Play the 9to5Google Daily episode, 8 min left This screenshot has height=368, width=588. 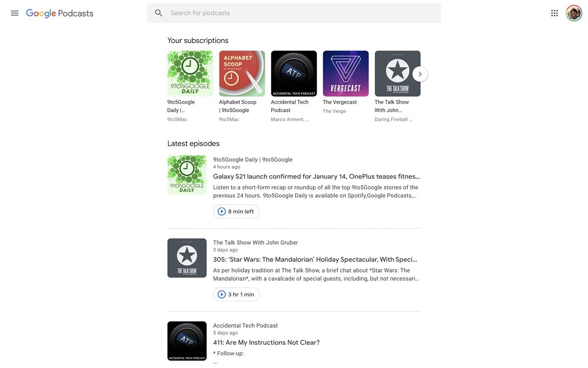coord(236,211)
